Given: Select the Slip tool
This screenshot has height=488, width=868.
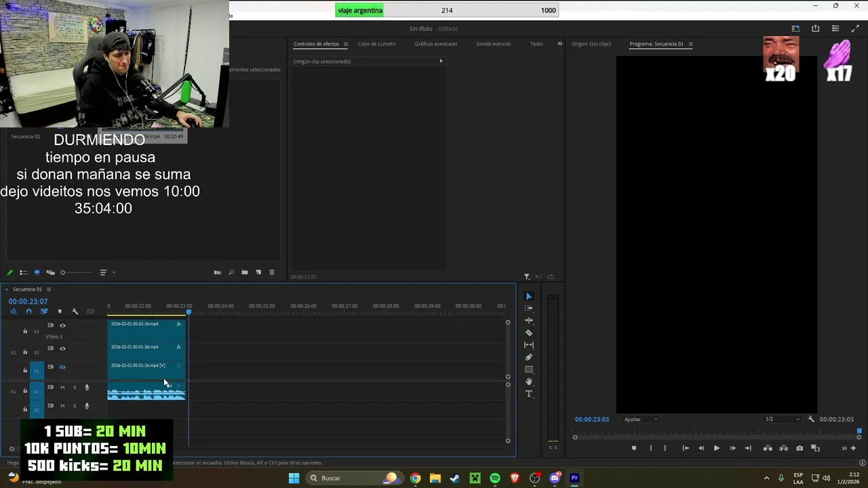Looking at the screenshot, I should 529,345.
